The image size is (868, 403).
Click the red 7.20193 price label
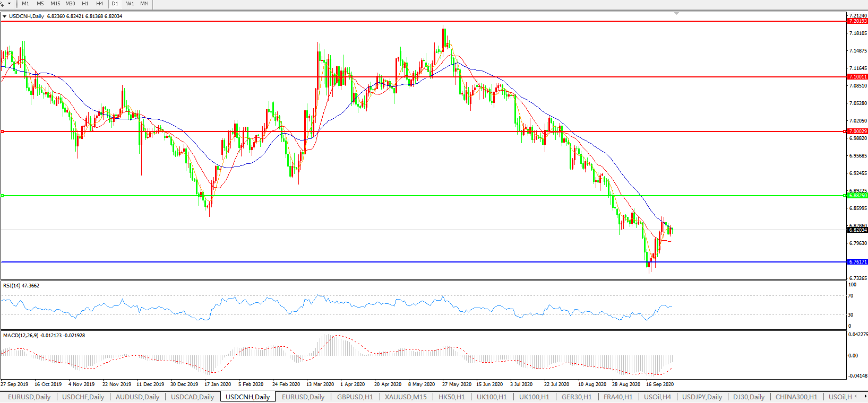pos(857,21)
